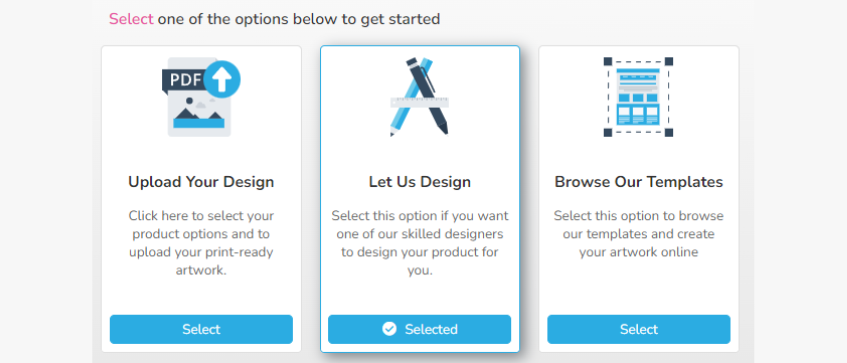Click the Upload Your Design card

tap(201, 199)
